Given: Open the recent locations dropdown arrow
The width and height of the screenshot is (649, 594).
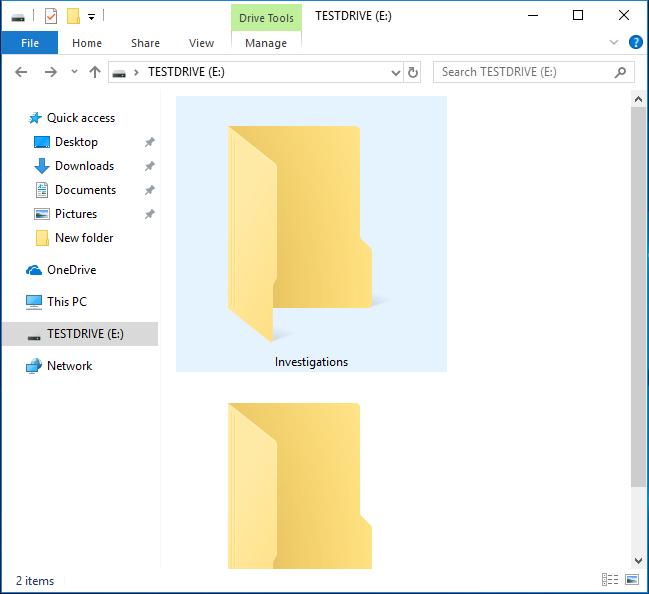Looking at the screenshot, I should (x=75, y=72).
